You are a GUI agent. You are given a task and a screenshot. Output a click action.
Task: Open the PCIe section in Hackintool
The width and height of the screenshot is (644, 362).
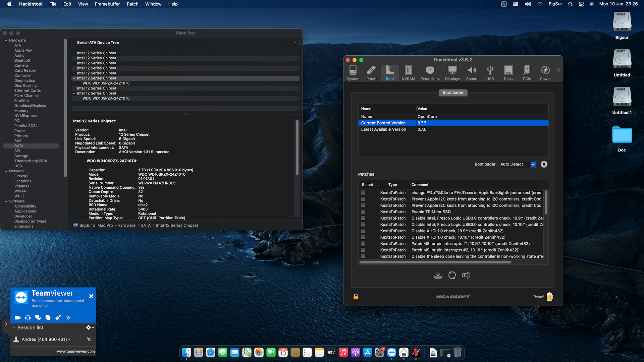(527, 72)
